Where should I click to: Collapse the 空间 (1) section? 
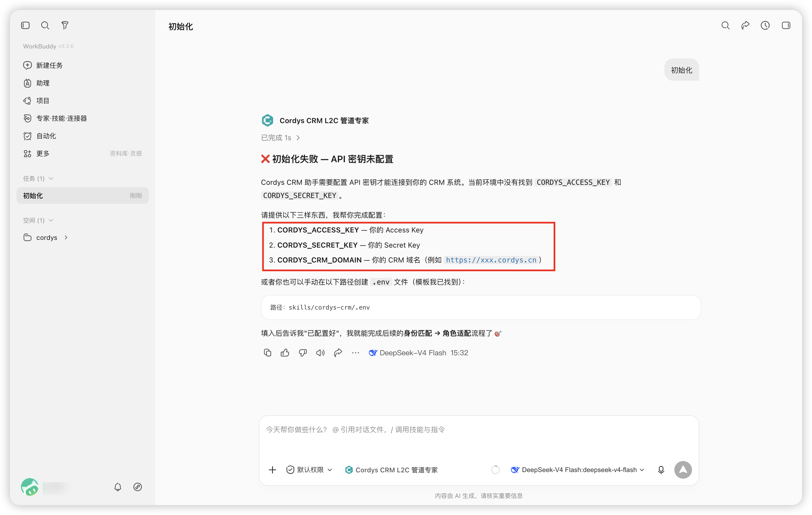coord(38,220)
